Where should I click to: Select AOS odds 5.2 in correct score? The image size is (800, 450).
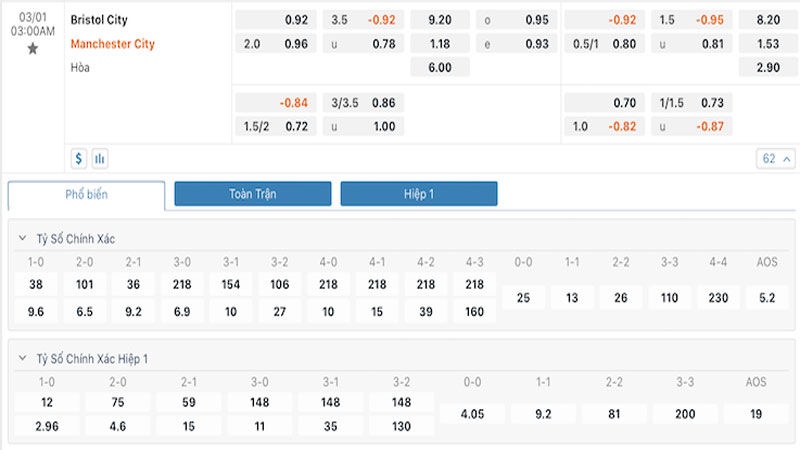(767, 298)
